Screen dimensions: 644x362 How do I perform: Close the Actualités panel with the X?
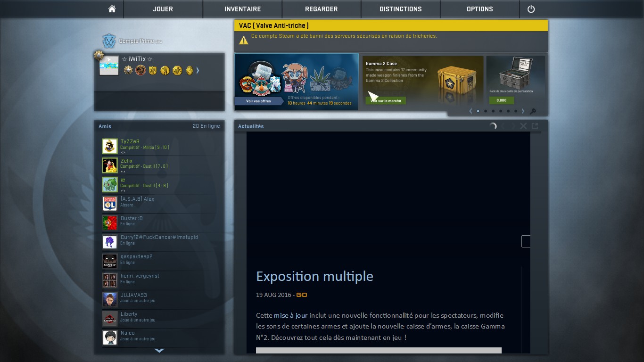pos(523,126)
